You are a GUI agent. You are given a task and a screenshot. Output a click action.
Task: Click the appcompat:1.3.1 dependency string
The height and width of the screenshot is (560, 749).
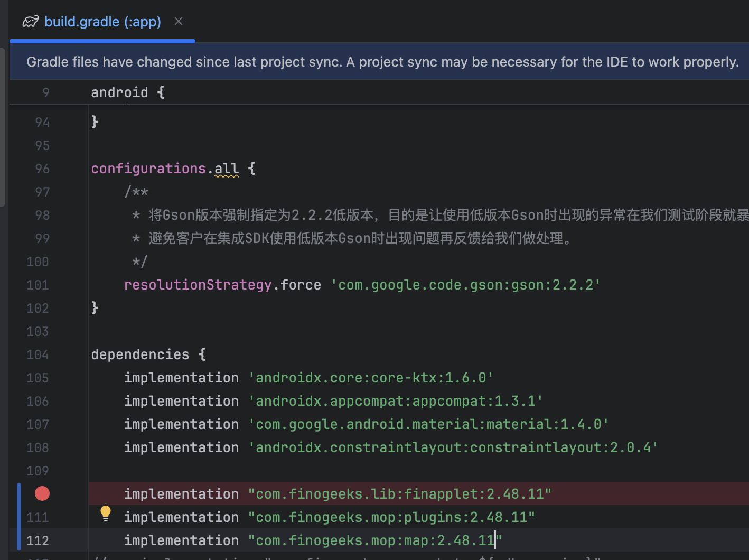[x=396, y=401]
